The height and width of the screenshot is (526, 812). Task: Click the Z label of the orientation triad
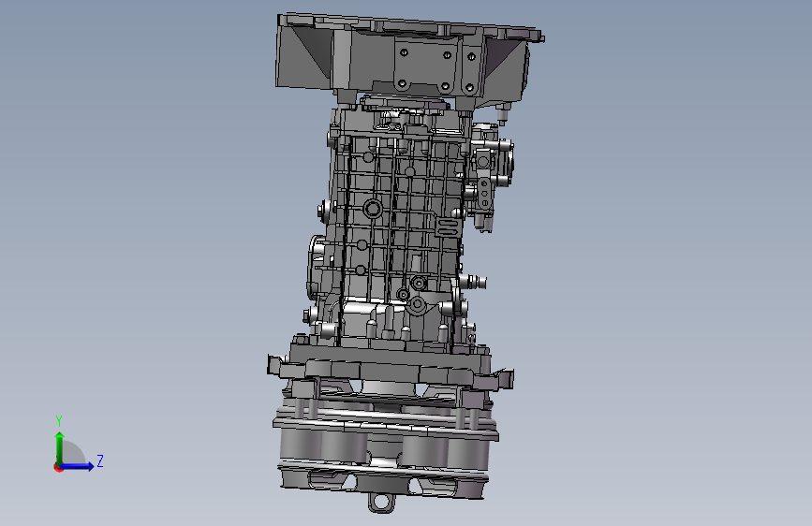(x=100, y=460)
